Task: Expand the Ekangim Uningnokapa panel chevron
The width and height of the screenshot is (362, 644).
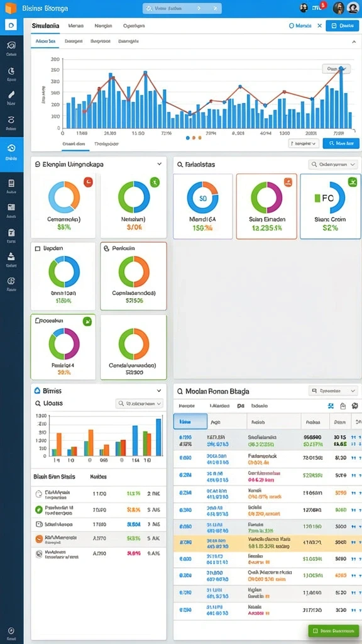Action: (x=159, y=164)
